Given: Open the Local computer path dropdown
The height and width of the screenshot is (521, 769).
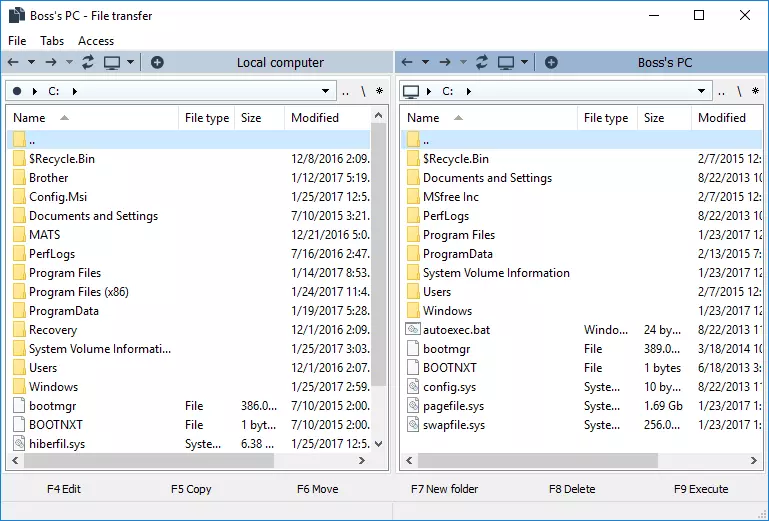Looking at the screenshot, I should [324, 92].
